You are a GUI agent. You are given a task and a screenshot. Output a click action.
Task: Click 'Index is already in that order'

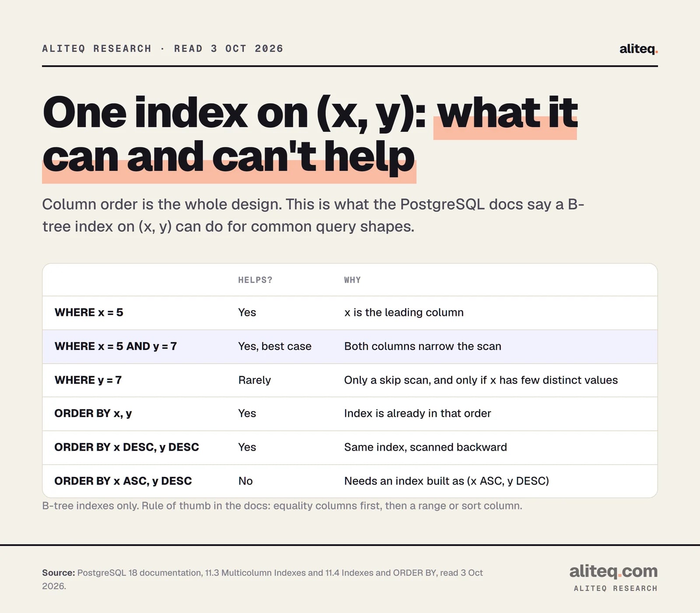pos(417,413)
